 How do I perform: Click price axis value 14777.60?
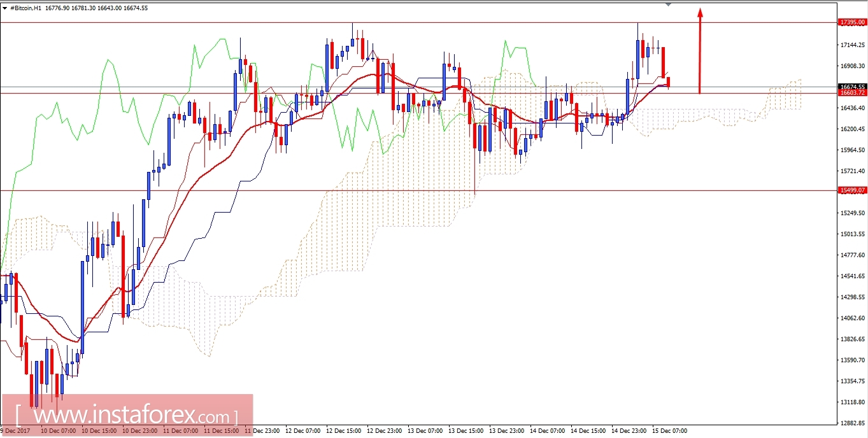click(x=852, y=255)
